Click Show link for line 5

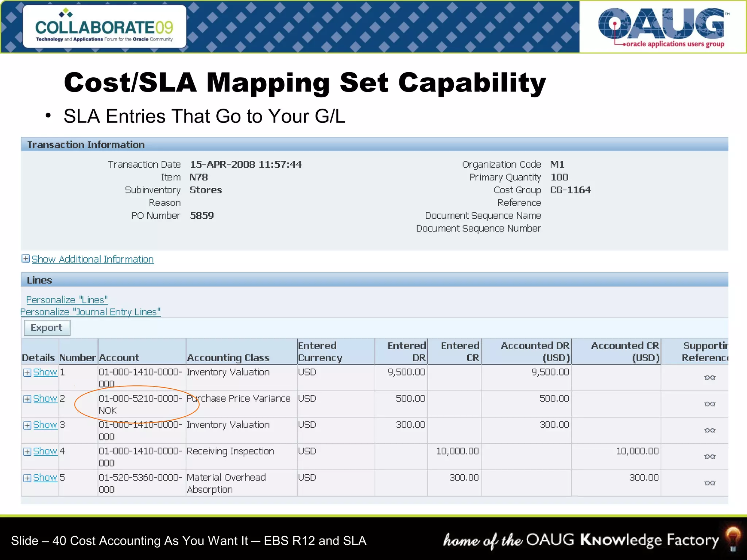[x=45, y=478]
